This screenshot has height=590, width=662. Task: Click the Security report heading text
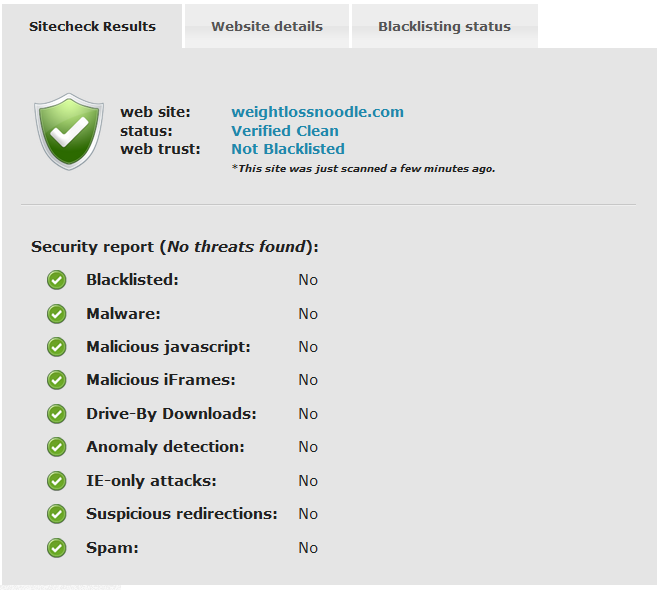174,246
